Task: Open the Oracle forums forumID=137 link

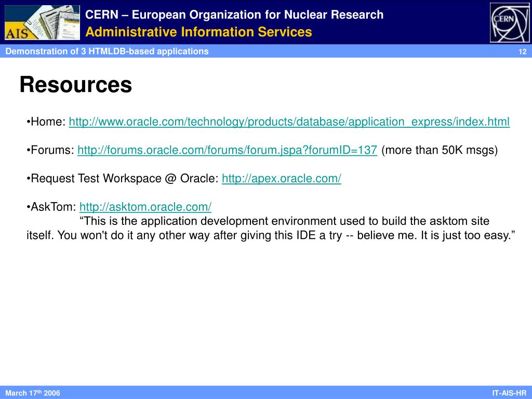Action: (228, 150)
